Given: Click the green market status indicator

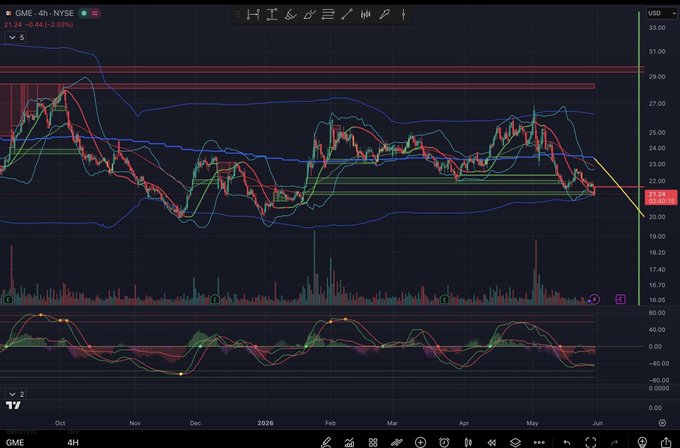Looking at the screenshot, I should tap(84, 13).
